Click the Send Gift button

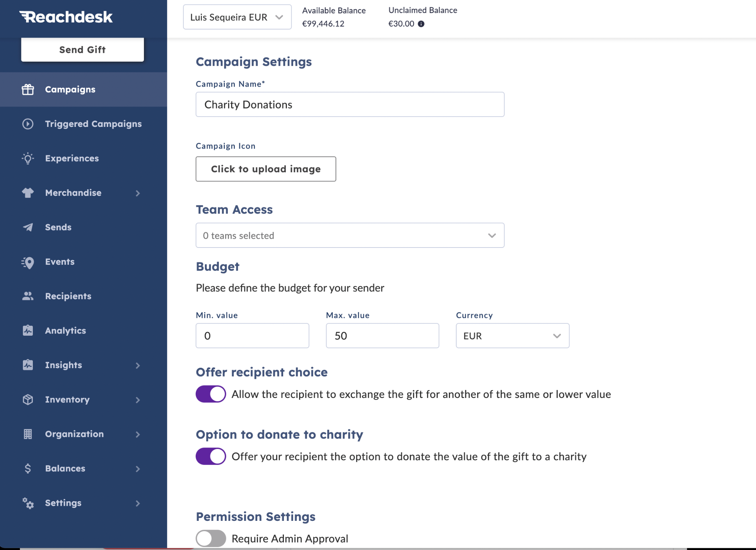82,49
